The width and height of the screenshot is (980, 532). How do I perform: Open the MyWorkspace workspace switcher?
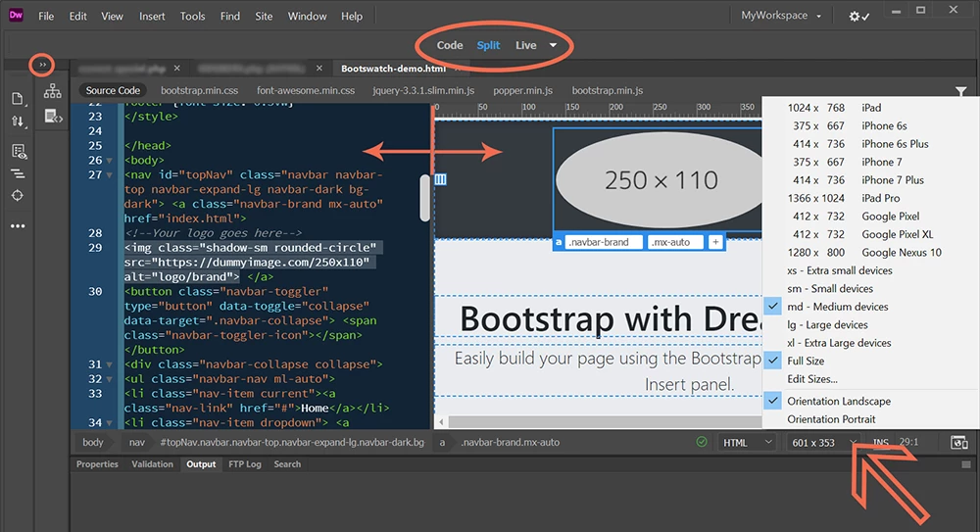pyautogui.click(x=781, y=16)
